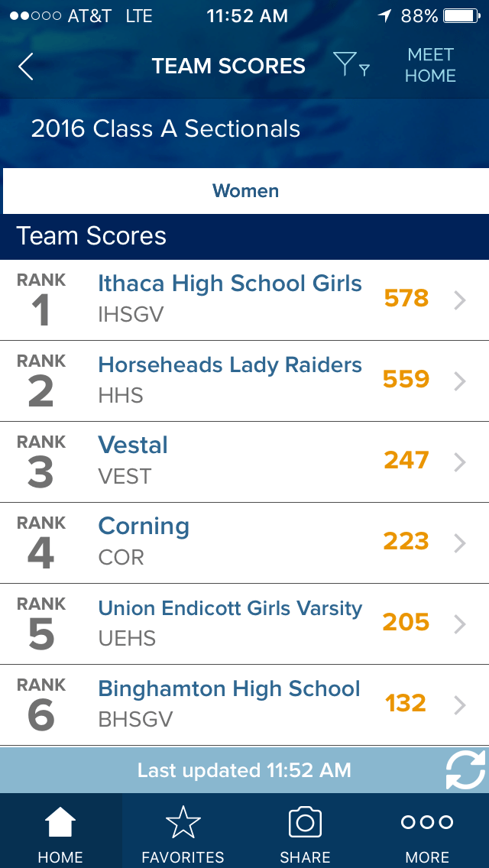489x868 pixels.
Task: Tap the back arrow icon
Action: point(26,66)
